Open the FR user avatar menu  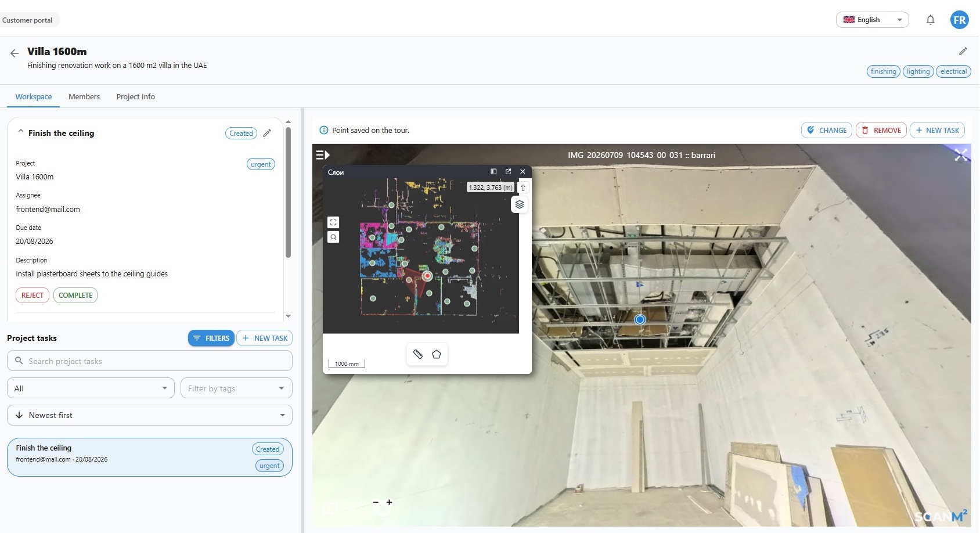[959, 20]
